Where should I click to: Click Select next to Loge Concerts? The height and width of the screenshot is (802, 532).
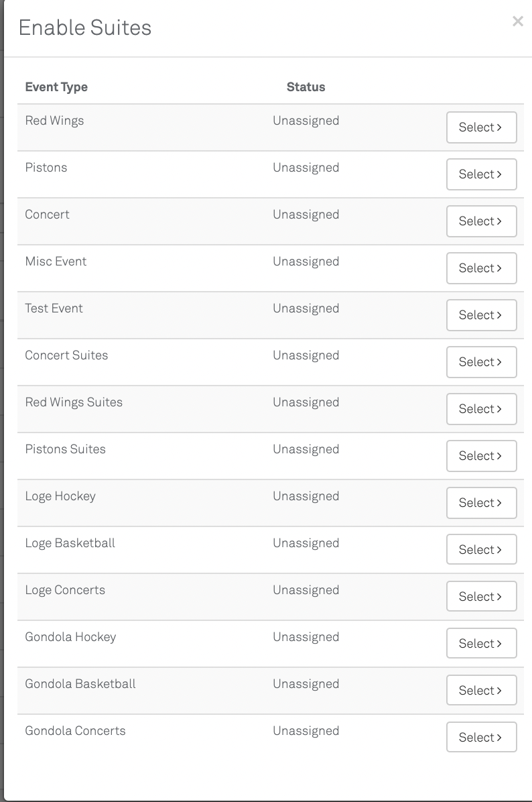coord(481,597)
